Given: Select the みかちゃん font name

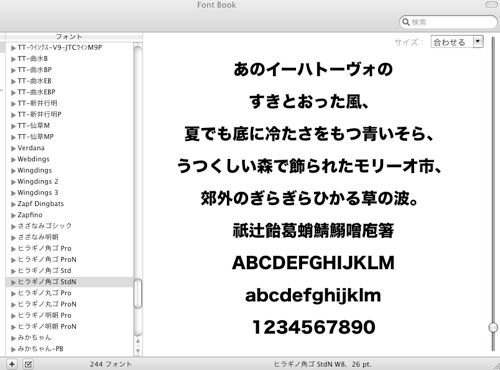Looking at the screenshot, I should point(35,338).
